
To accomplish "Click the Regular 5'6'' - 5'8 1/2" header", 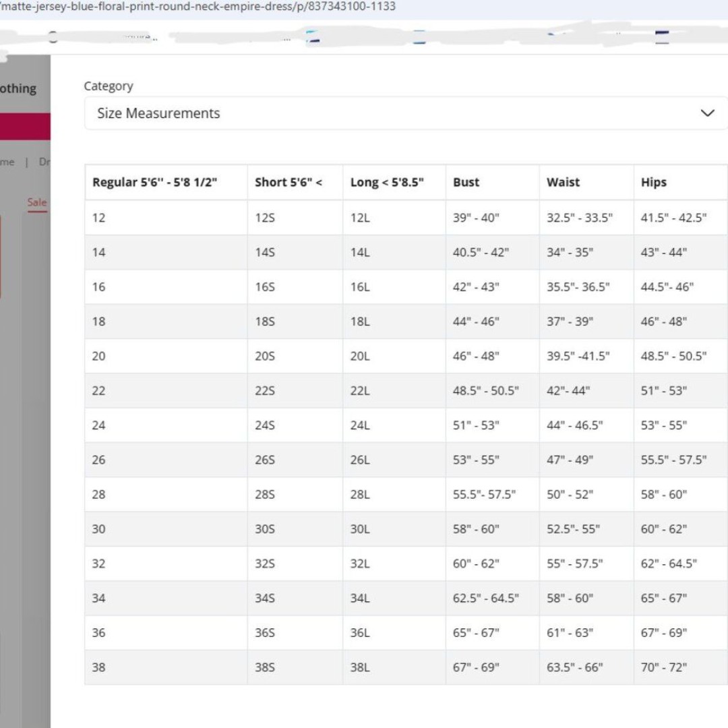I will pos(155,182).
